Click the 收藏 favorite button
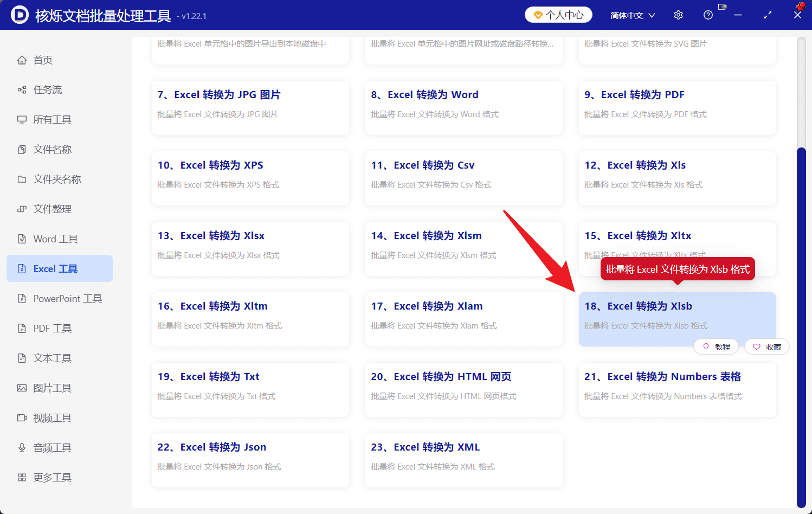The width and height of the screenshot is (812, 514). pos(767,347)
